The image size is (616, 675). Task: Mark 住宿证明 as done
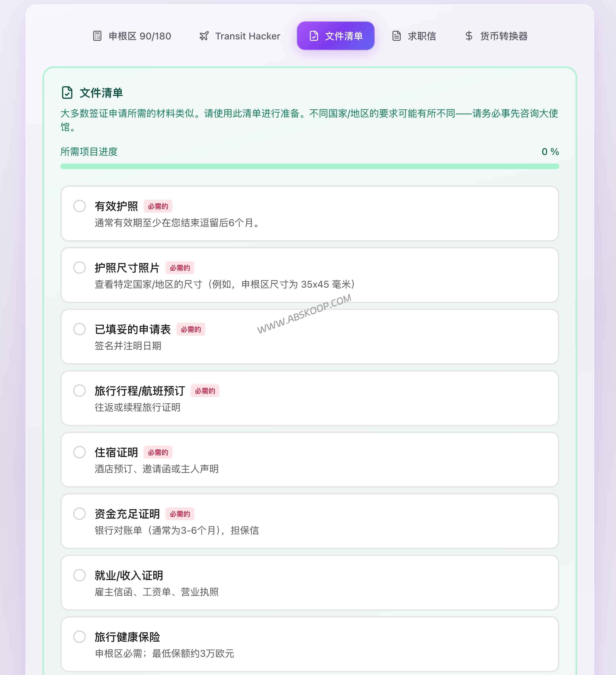80,452
